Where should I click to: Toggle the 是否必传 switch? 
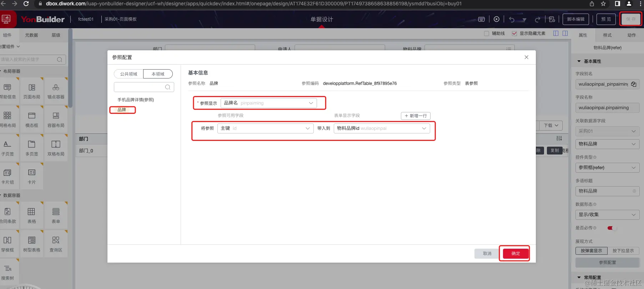(612, 228)
